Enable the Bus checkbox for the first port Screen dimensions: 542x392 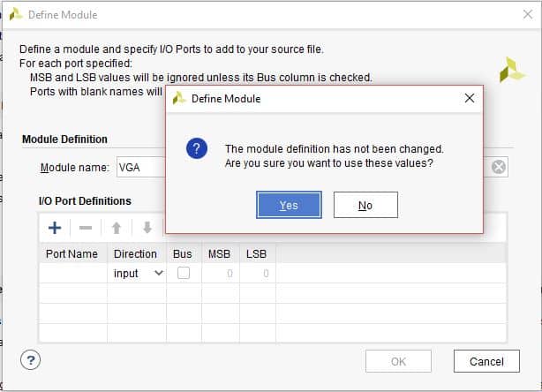183,274
